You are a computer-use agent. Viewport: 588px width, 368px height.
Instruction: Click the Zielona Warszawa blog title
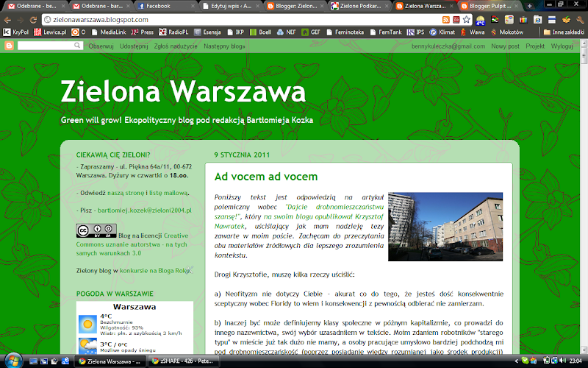183,91
